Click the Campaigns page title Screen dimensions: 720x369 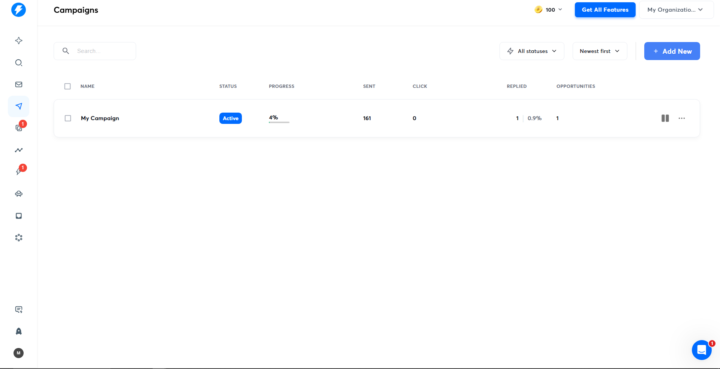click(76, 10)
